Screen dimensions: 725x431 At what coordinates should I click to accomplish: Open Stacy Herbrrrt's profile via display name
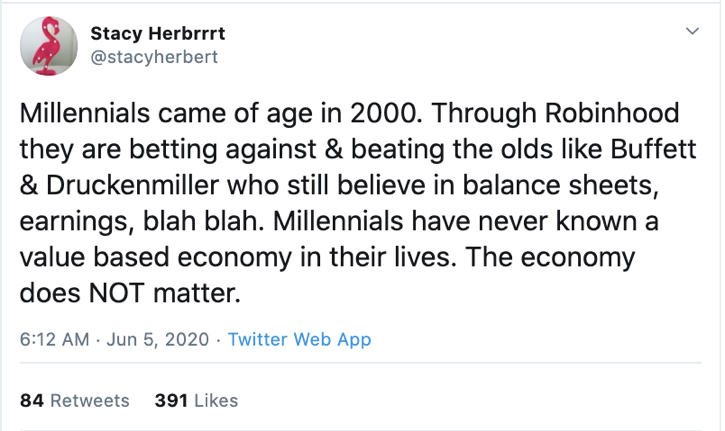coord(157,34)
